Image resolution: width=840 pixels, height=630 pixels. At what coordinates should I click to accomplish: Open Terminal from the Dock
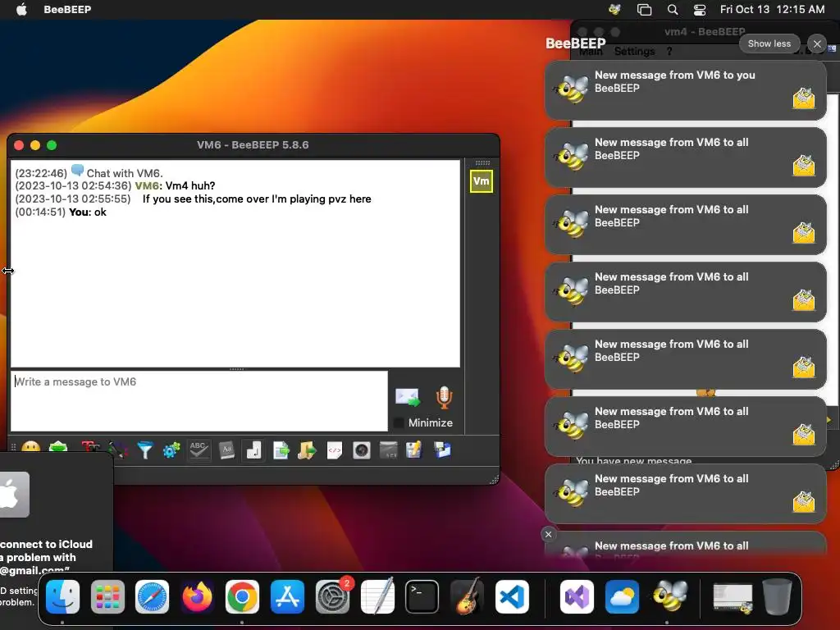[422, 596]
